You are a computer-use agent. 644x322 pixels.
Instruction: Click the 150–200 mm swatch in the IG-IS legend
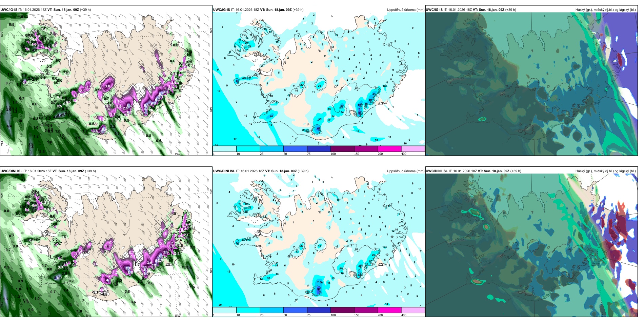[366, 149]
